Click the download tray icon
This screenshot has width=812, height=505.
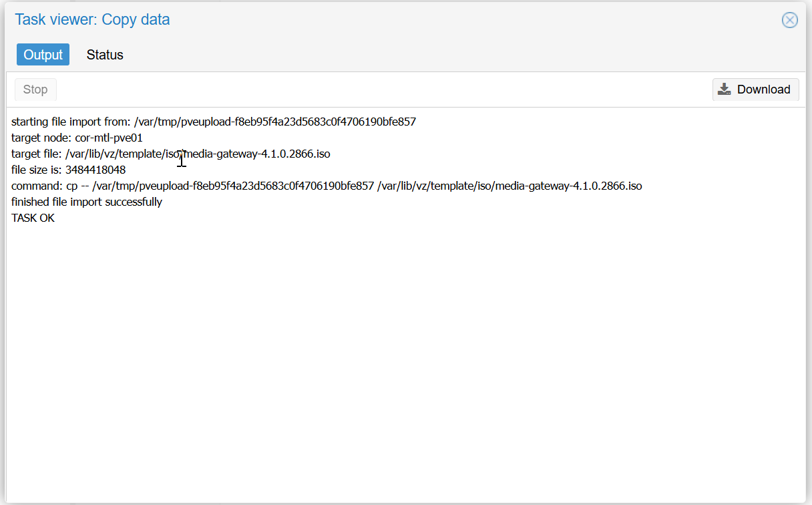click(x=725, y=90)
